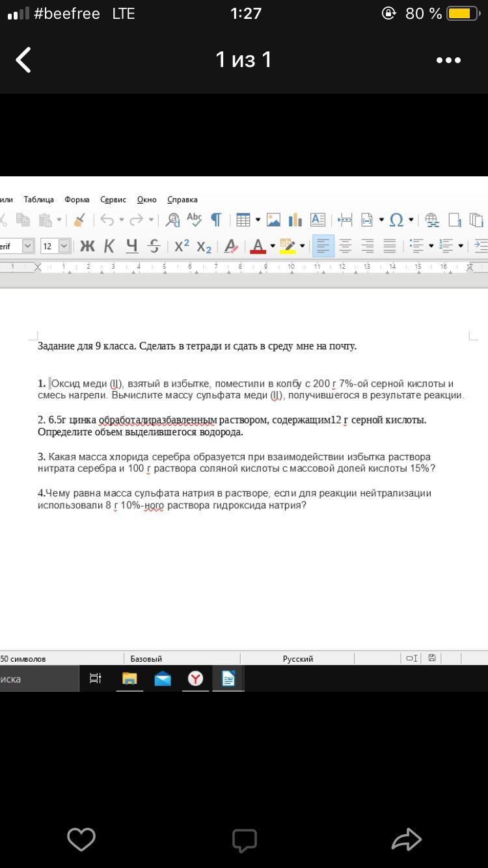Apply yellow highlighting color
488x868 pixels.
(288, 246)
